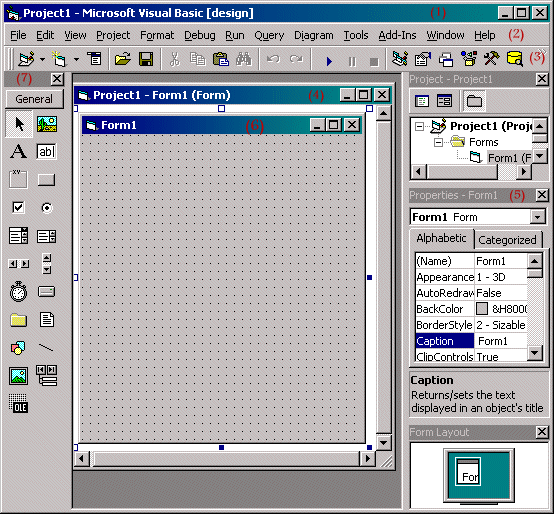Select the Line control tool
Image resolution: width=554 pixels, height=514 pixels.
46,348
